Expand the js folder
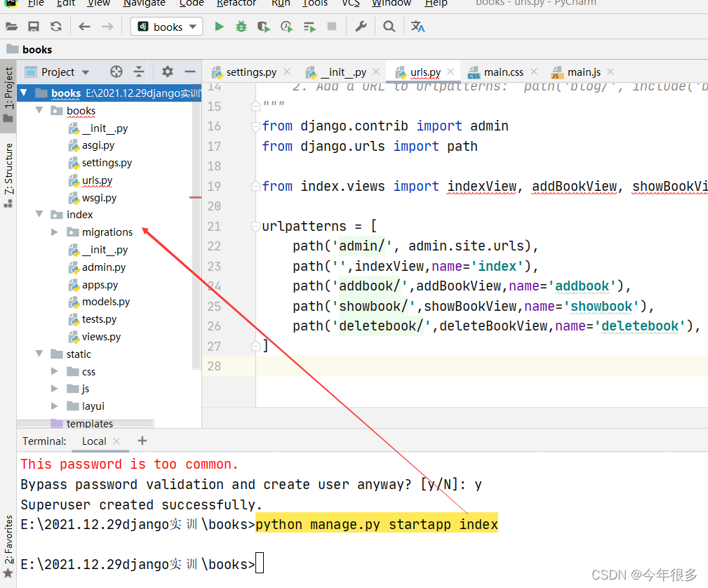This screenshot has width=708, height=588. [x=54, y=389]
